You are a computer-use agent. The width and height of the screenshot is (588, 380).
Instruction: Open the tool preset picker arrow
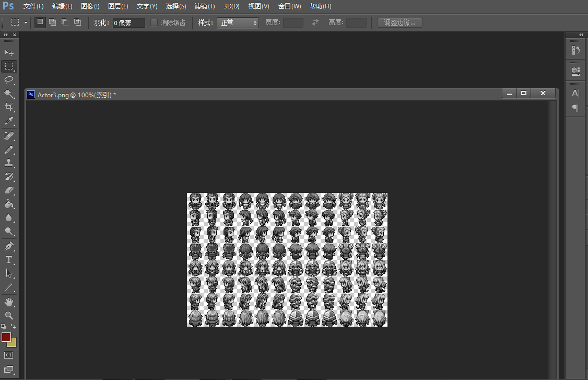(x=26, y=22)
